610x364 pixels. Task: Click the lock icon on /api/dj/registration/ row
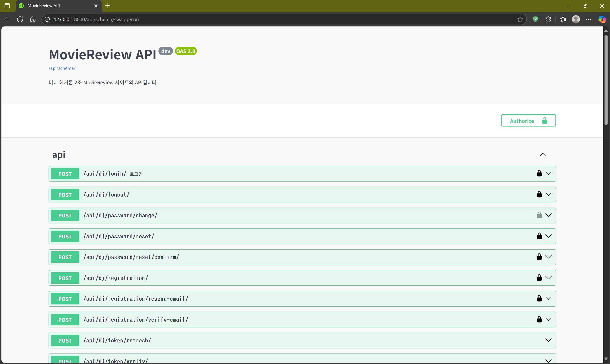[x=539, y=278]
